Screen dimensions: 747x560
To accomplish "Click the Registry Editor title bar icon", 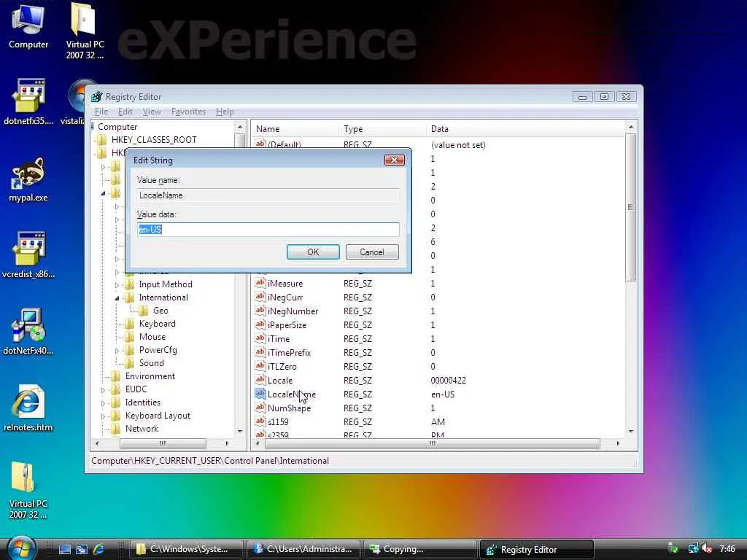I will [x=97, y=97].
